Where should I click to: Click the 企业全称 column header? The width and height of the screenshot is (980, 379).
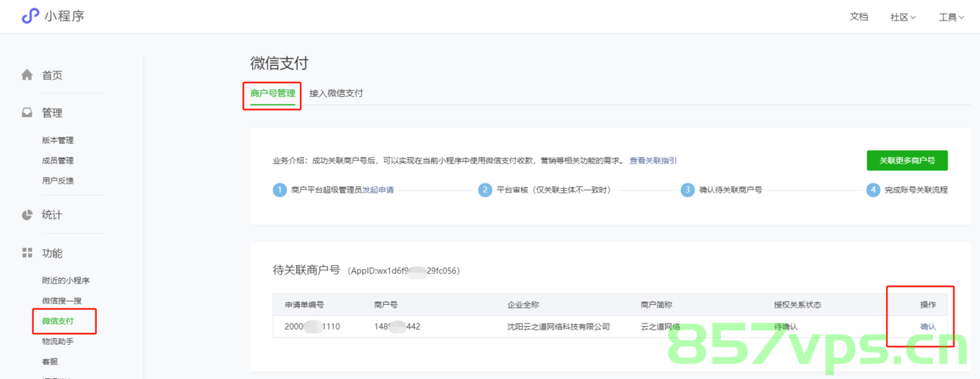click(x=523, y=305)
